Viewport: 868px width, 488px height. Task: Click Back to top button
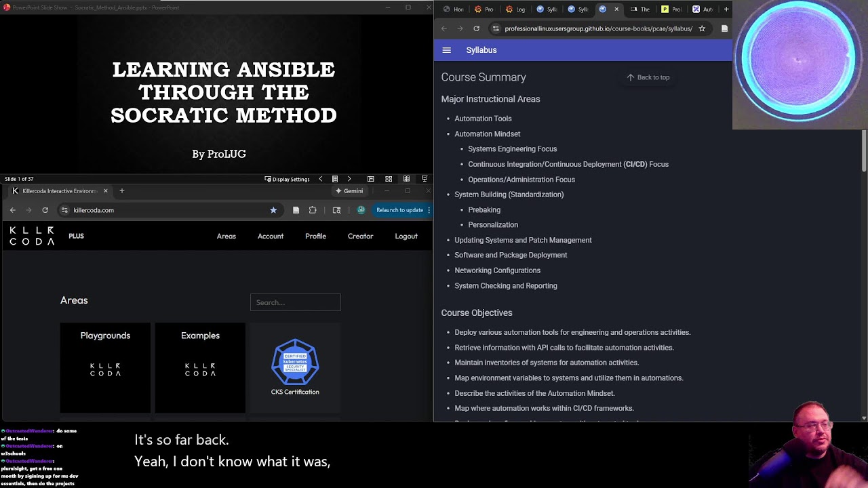[x=648, y=77]
